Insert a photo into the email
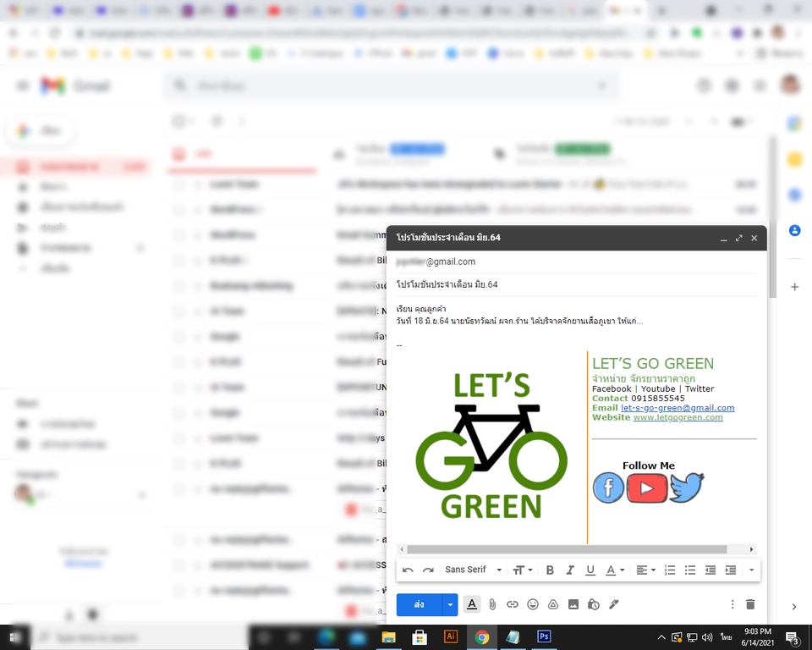The height and width of the screenshot is (650, 812). [x=573, y=604]
